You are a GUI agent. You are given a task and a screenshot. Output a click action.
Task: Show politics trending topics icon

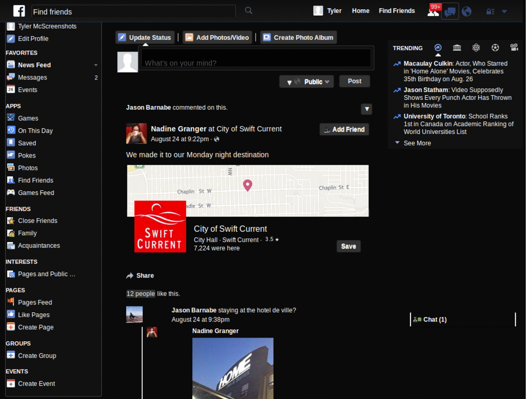pyautogui.click(x=457, y=48)
